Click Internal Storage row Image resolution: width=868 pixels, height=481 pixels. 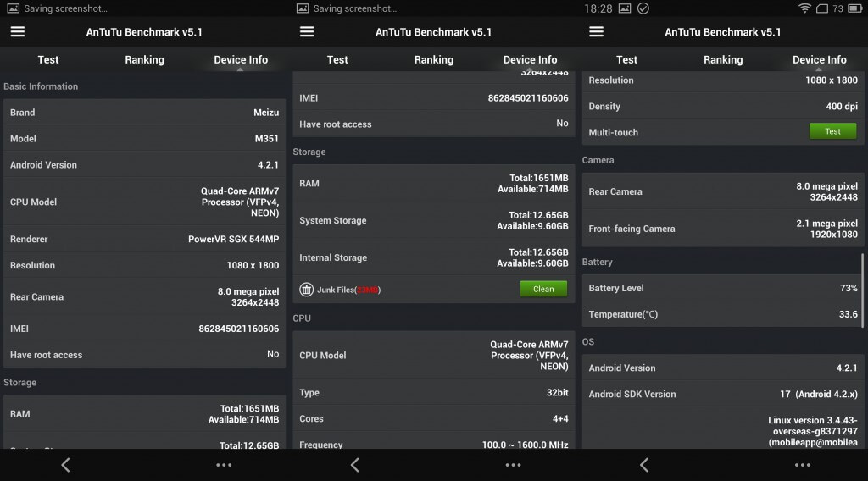(x=434, y=257)
